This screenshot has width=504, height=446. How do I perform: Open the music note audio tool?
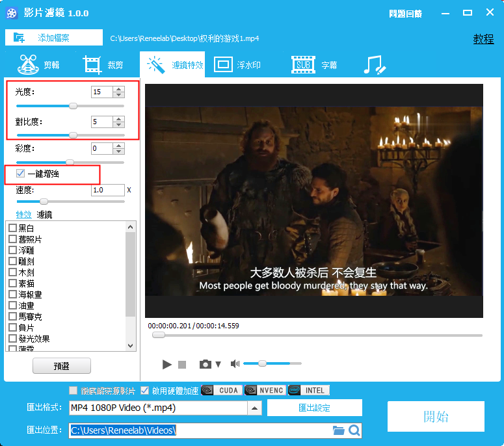(x=375, y=65)
